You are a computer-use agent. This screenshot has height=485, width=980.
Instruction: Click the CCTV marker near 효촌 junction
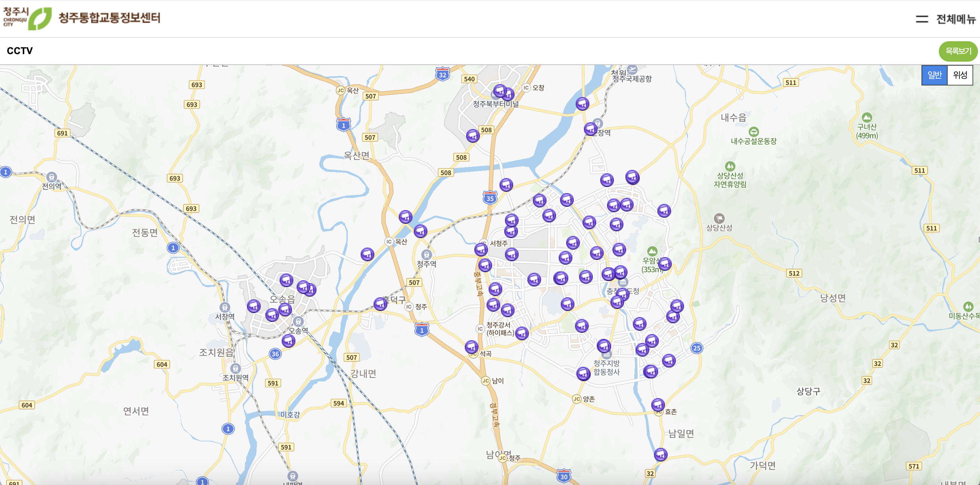point(658,404)
